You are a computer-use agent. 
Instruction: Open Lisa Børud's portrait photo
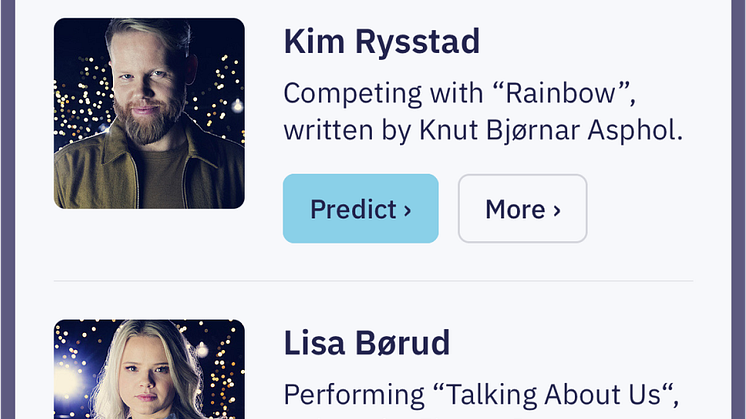149,369
